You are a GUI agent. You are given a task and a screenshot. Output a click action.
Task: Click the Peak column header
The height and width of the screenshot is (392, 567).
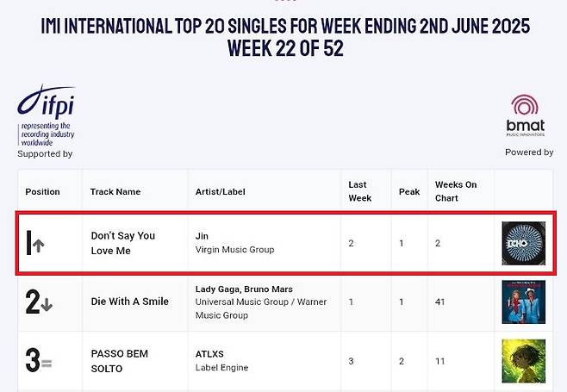pyautogui.click(x=408, y=191)
